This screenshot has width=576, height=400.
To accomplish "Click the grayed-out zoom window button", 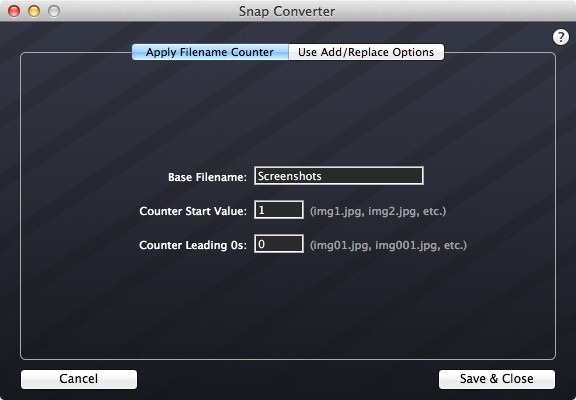I will pyautogui.click(x=54, y=11).
